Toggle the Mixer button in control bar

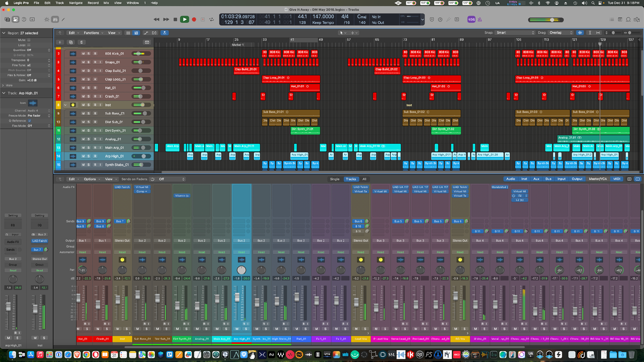tap(55, 19)
